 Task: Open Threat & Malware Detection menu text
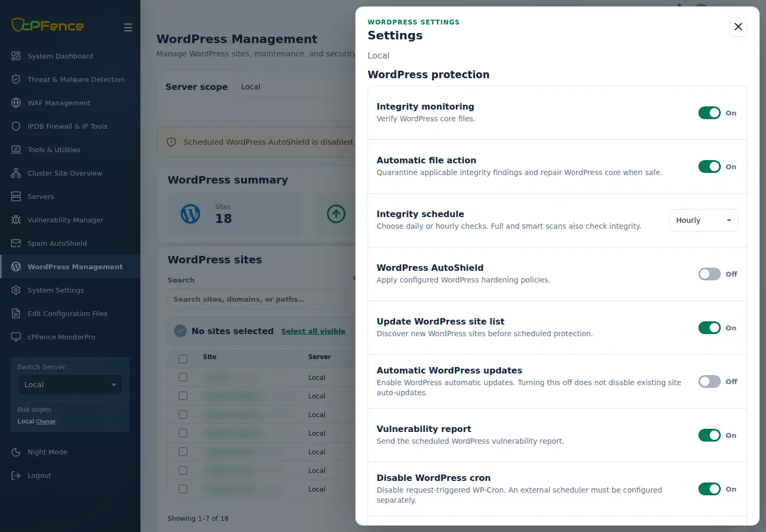[76, 79]
